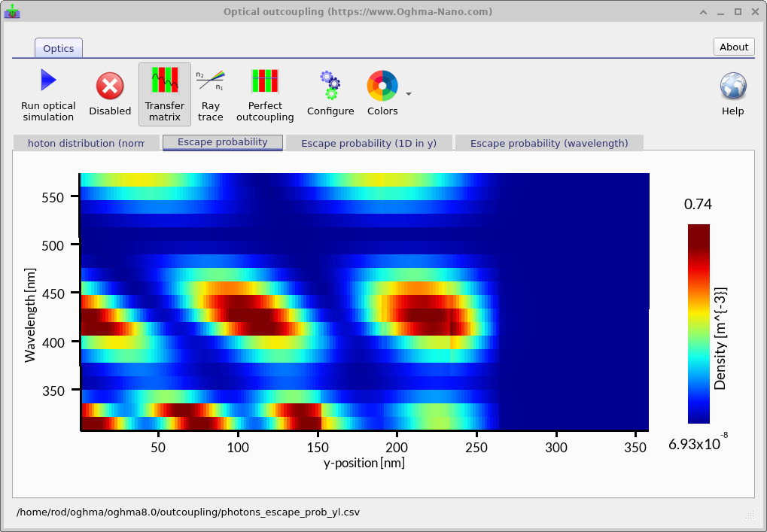Select the Optics ribbon tab

[x=58, y=47]
